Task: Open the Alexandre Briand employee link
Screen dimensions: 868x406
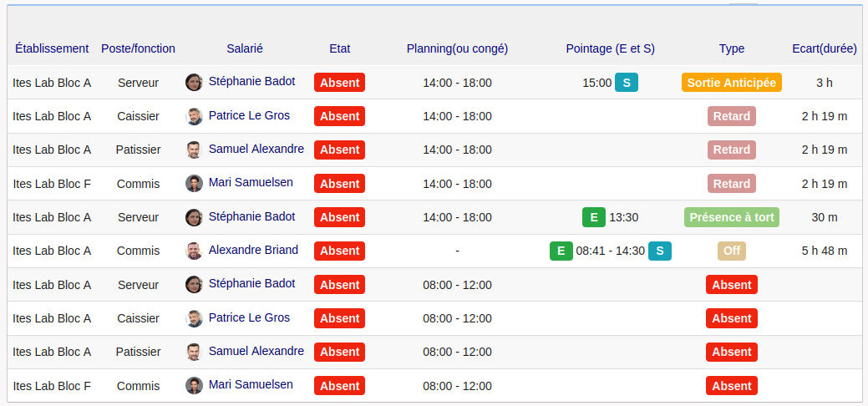Action: [x=253, y=250]
